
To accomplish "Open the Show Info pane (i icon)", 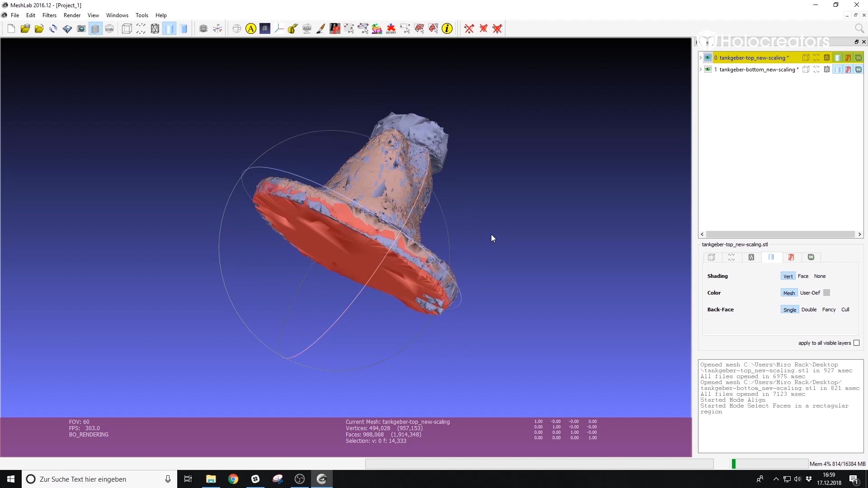I will point(447,28).
